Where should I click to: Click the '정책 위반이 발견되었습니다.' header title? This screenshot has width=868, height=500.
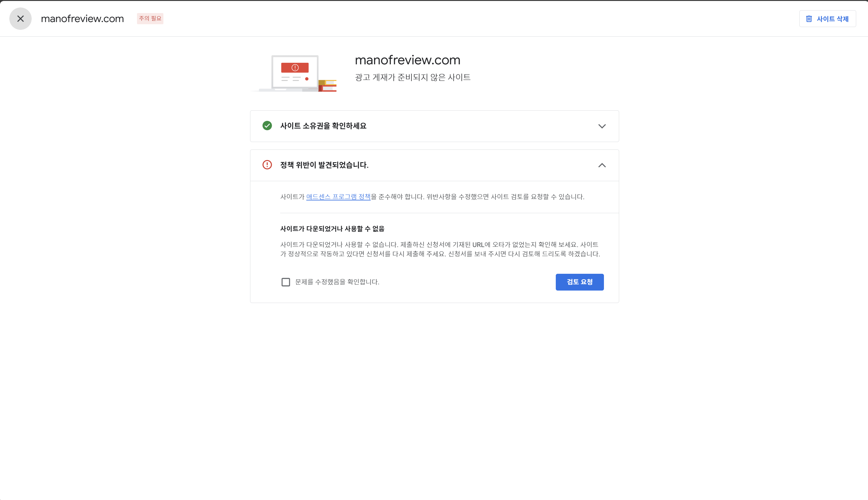[324, 165]
